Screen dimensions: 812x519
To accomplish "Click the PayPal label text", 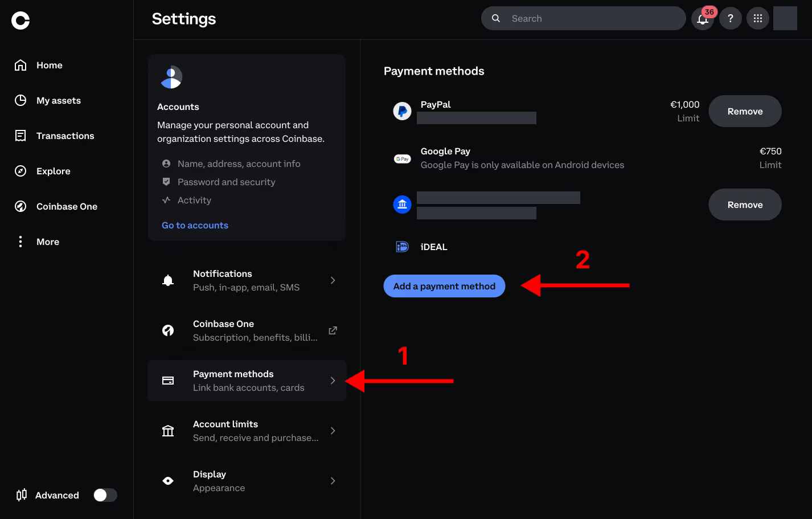I will (436, 104).
